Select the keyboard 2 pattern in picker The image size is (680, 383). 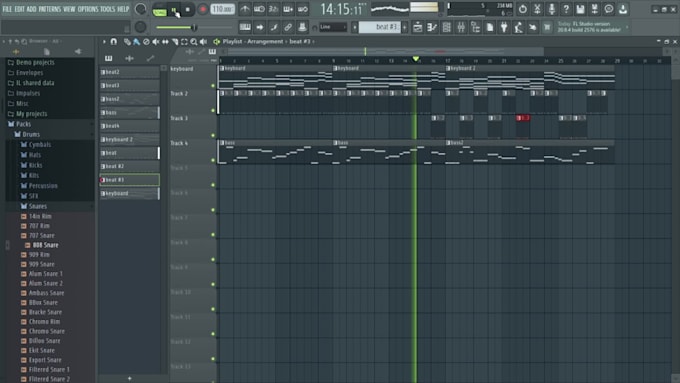(130, 139)
